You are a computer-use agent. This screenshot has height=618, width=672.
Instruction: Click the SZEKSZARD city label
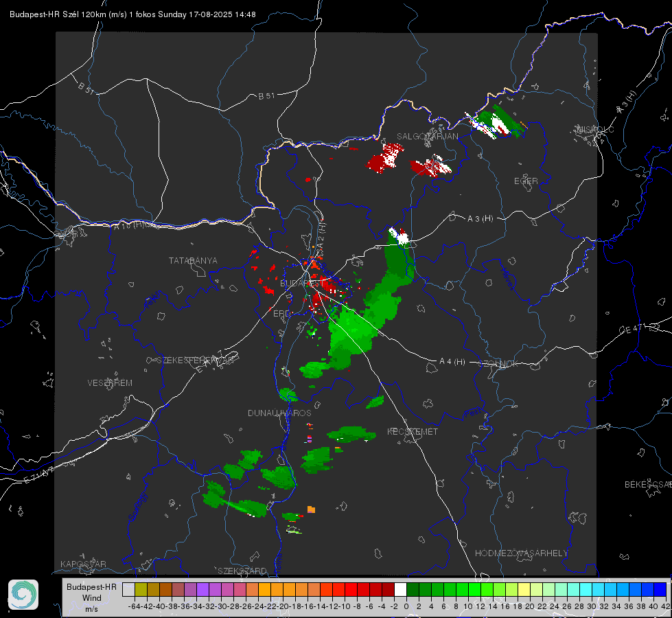242,571
